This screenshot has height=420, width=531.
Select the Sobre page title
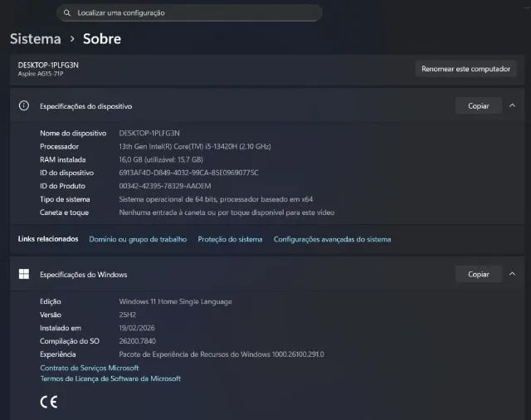pyautogui.click(x=102, y=39)
